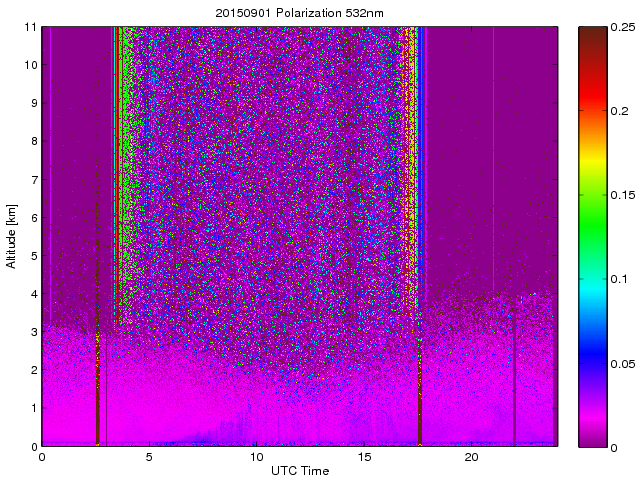Click the plot title '20150901 Polarization 532nm'
Image resolution: width=640 pixels, height=480 pixels.
coord(299,13)
